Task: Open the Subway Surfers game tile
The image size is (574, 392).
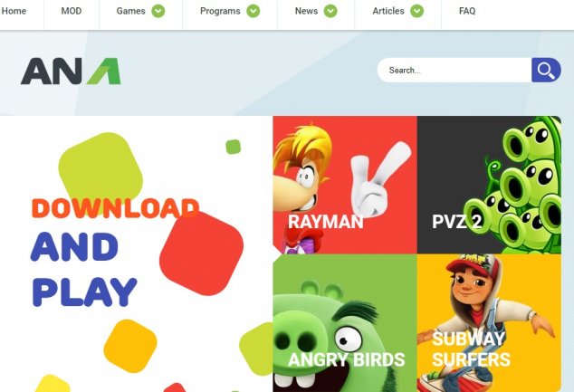Action: [x=489, y=323]
